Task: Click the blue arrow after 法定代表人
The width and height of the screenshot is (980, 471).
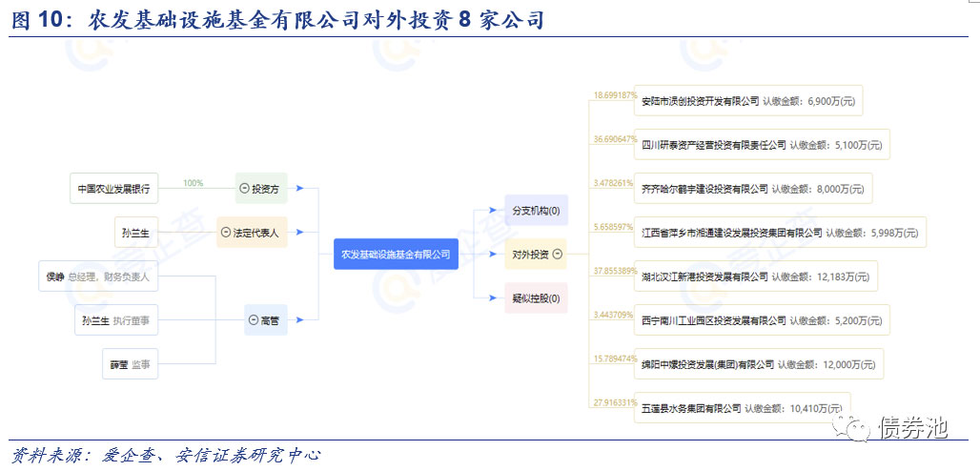Action: [300, 232]
